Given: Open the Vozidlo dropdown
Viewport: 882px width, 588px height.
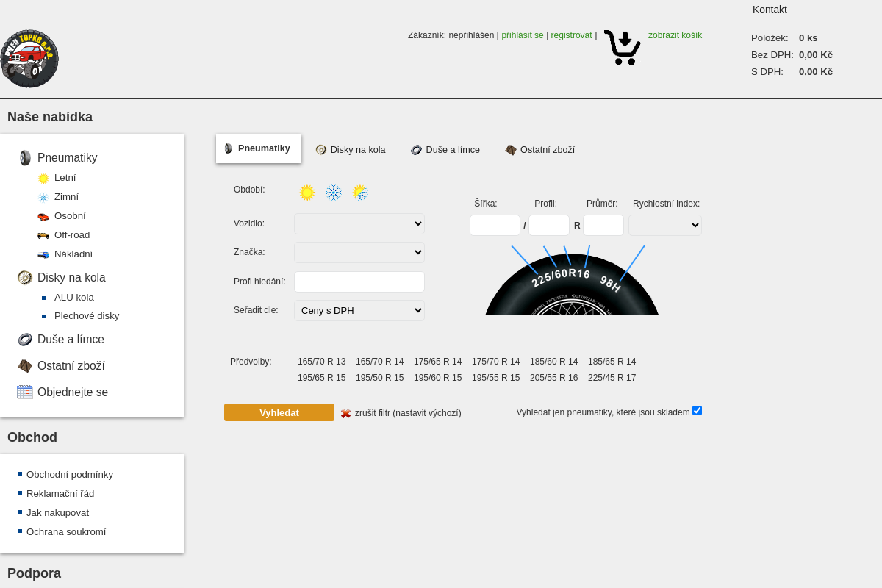Looking at the screenshot, I should click(359, 223).
